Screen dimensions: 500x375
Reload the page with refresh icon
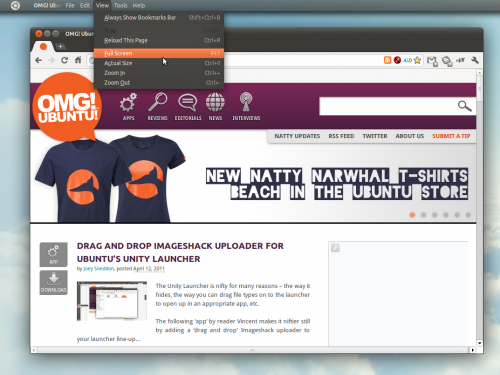click(65, 60)
